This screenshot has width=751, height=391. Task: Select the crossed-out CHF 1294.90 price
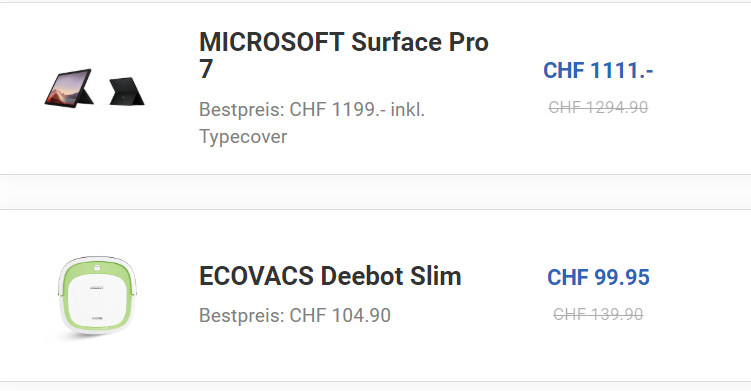pos(598,107)
